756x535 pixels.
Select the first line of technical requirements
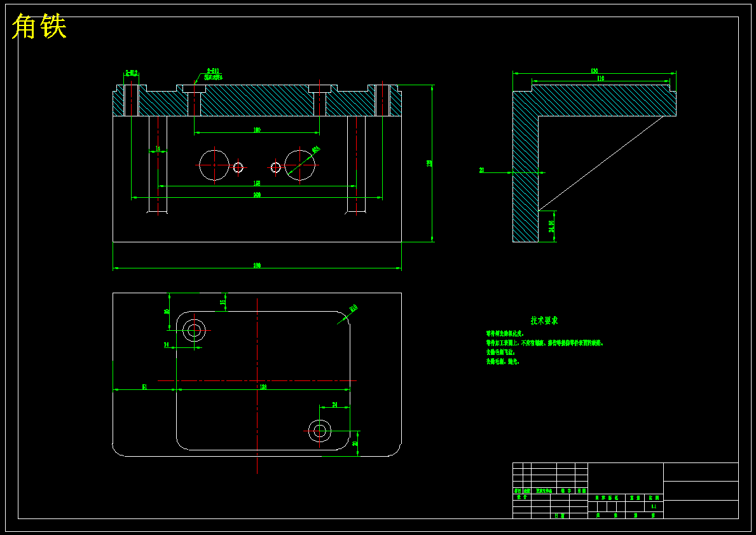[505, 333]
